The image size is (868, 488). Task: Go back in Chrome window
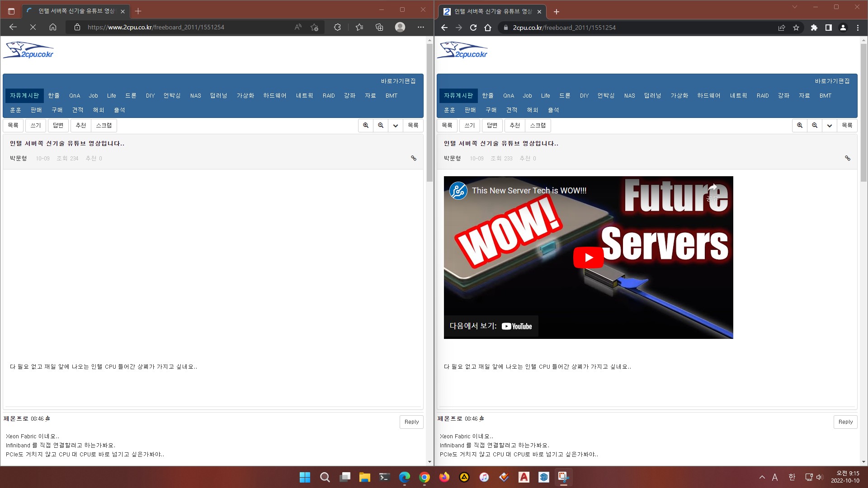(444, 28)
